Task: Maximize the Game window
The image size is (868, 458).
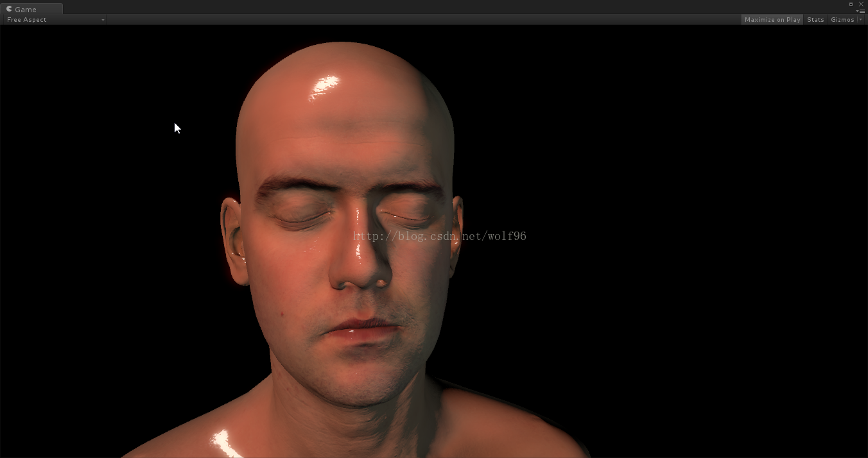Action: coord(851,4)
